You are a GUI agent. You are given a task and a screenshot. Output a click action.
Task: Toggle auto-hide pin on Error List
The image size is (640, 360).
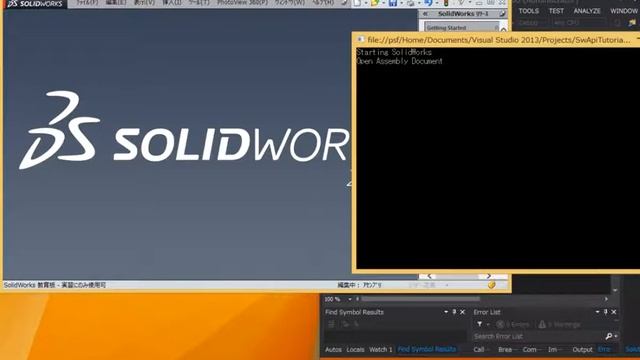tap(605, 312)
